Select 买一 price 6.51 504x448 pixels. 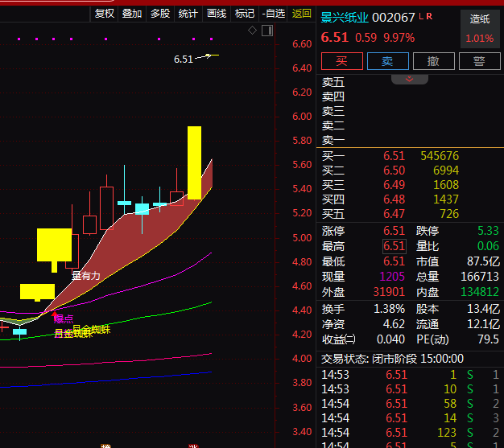click(394, 156)
